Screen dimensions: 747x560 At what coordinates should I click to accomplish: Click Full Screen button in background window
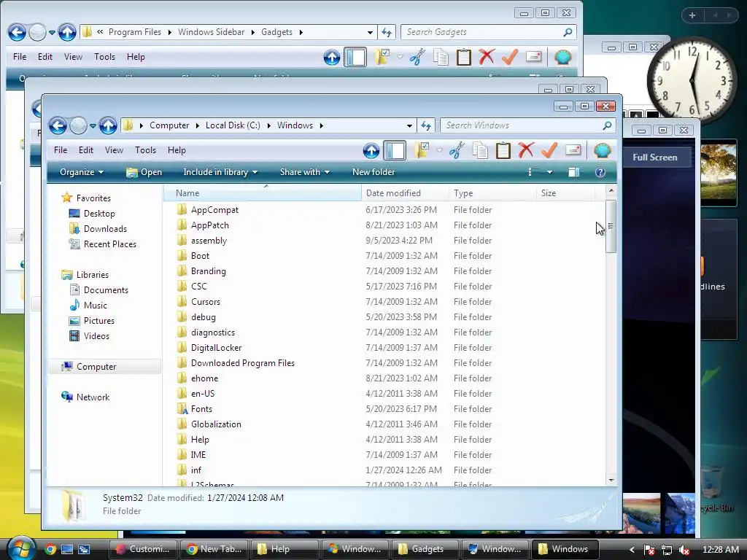(654, 157)
